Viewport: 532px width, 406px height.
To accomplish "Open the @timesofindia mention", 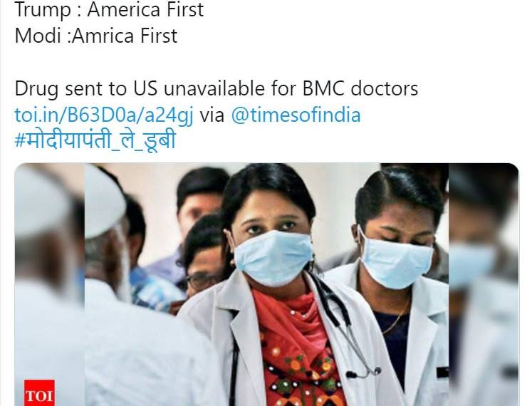I will (x=296, y=115).
